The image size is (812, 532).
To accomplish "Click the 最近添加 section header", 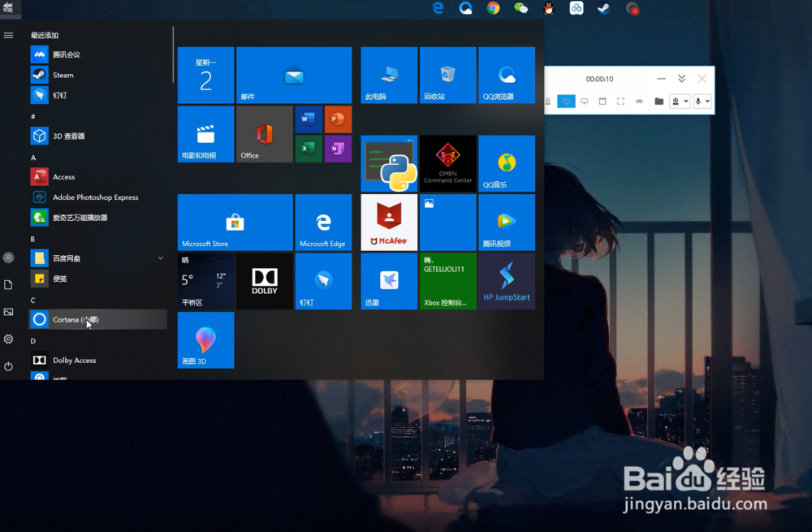I will click(x=45, y=35).
